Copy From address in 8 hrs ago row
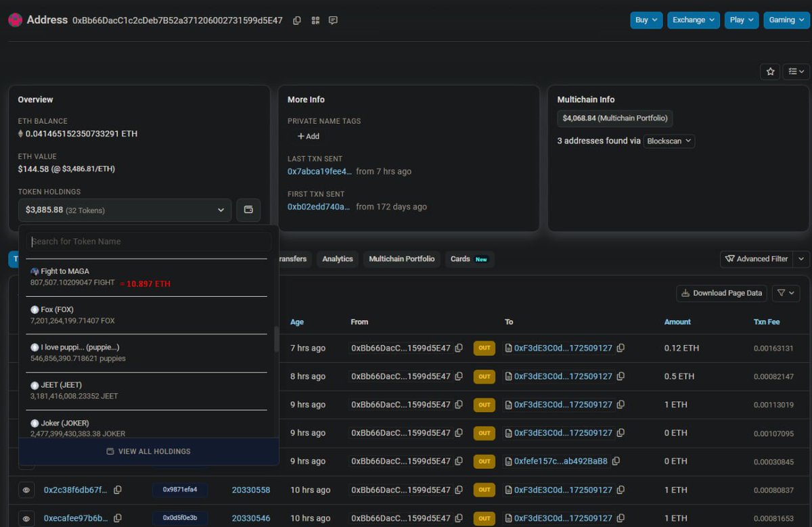The height and width of the screenshot is (527, 812). coord(459,377)
